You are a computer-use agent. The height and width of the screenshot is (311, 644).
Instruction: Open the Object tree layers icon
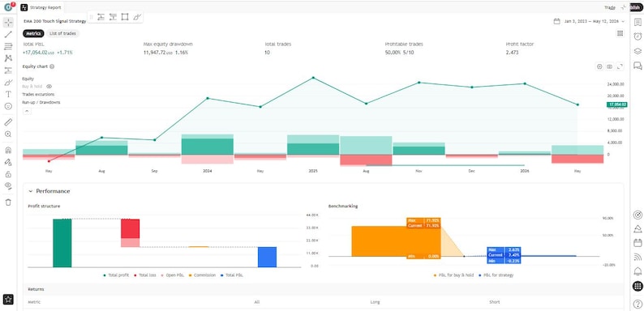coord(638,51)
